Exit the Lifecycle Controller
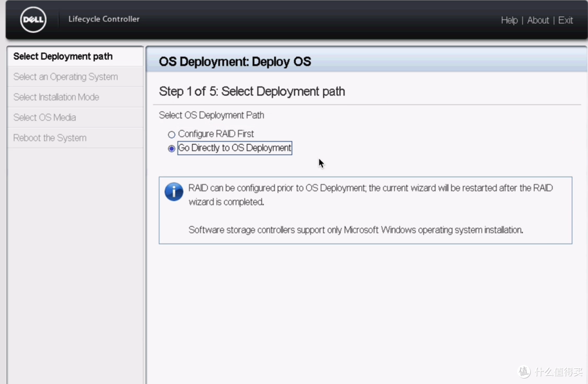 pyautogui.click(x=565, y=20)
